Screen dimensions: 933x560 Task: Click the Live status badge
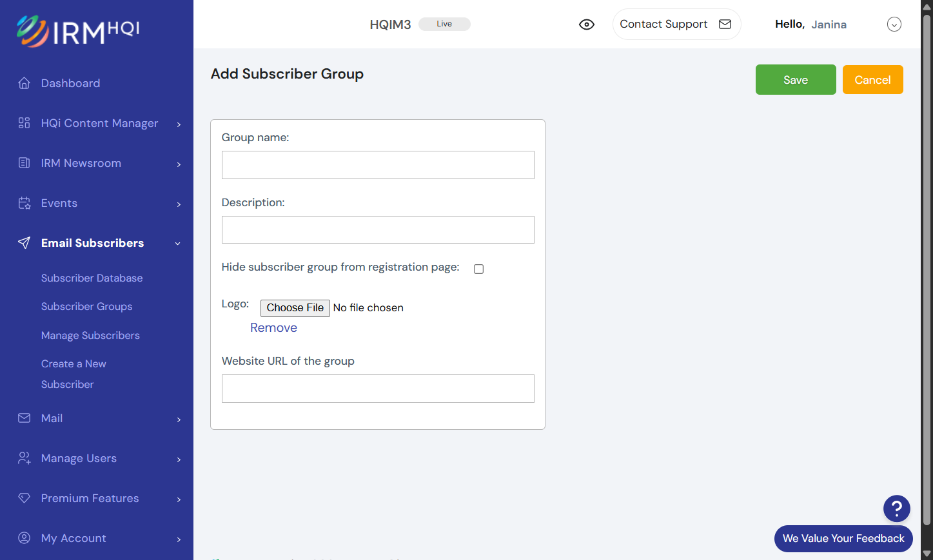(444, 24)
